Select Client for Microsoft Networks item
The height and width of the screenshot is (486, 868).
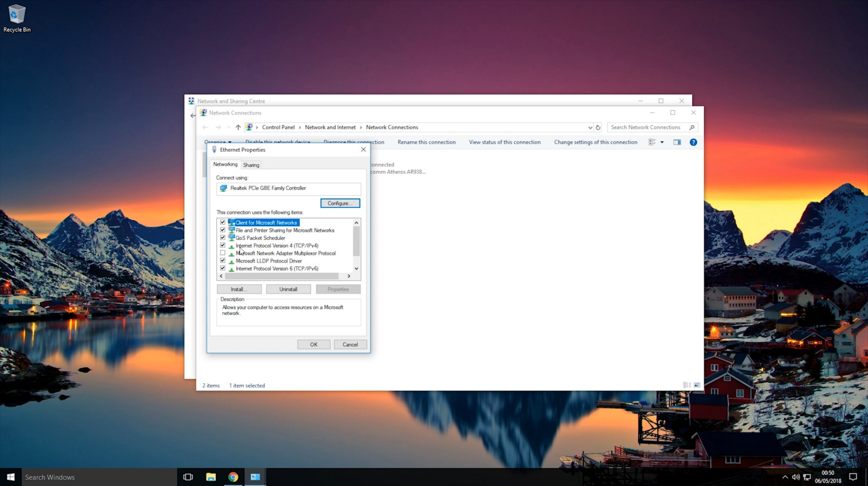[266, 223]
